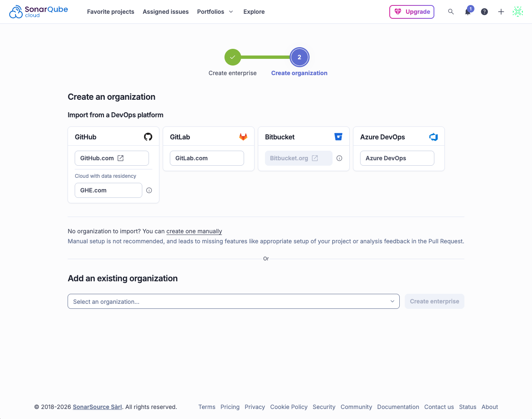Click the Create enterprise button
Viewport: 532px width, 419px height.
pyautogui.click(x=434, y=301)
